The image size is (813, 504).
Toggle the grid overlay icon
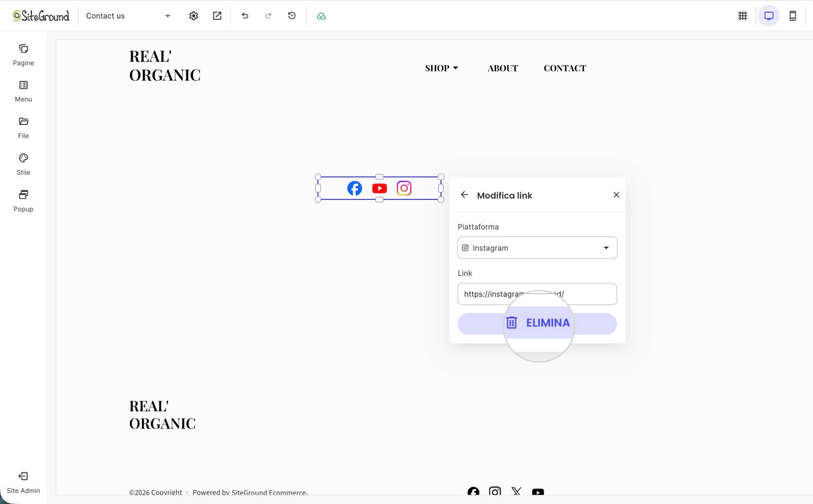click(743, 16)
